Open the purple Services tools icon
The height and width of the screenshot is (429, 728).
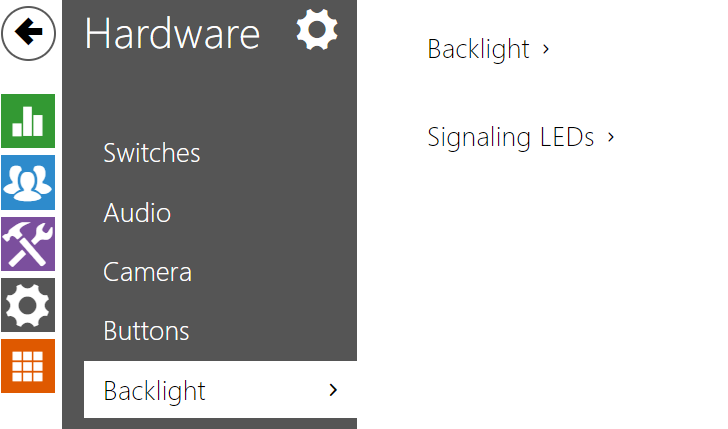tap(28, 244)
